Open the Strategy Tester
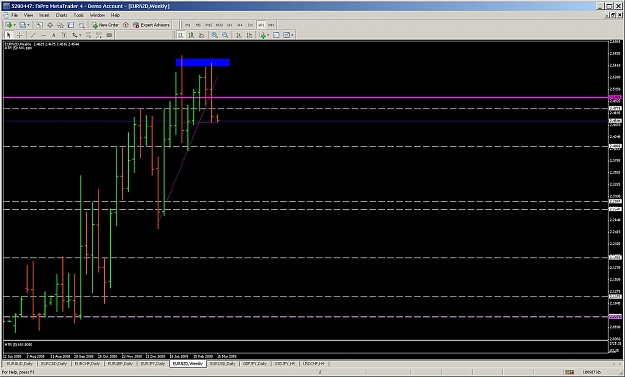Screen dimensions: 625x377 (81, 25)
